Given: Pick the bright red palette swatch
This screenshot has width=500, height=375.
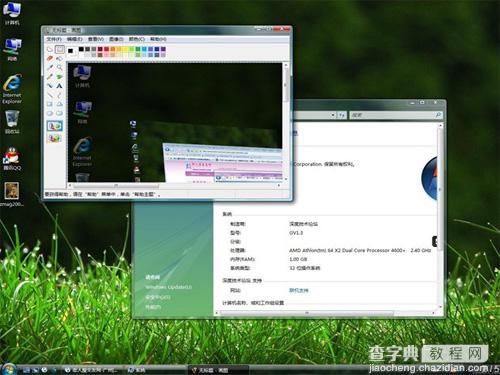Looking at the screenshot, I should click(106, 49).
